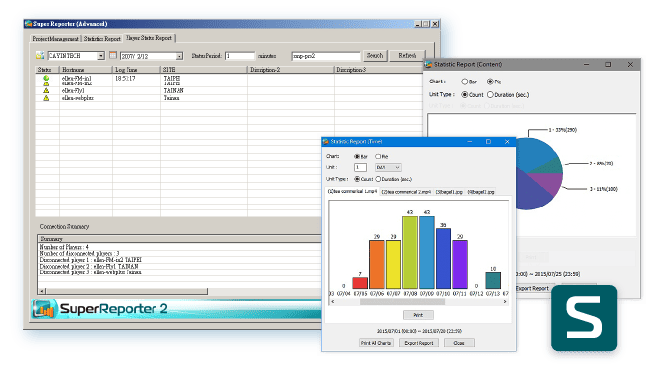Screen dimensions: 660x374
Task: Minimize the Statistic Report (Content) window
Action: 587,64
